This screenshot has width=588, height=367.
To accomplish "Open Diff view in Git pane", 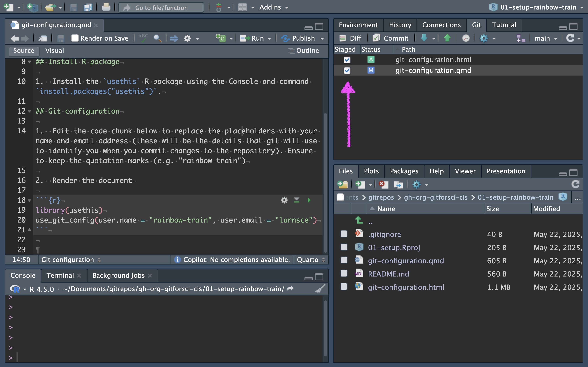I will [x=350, y=38].
